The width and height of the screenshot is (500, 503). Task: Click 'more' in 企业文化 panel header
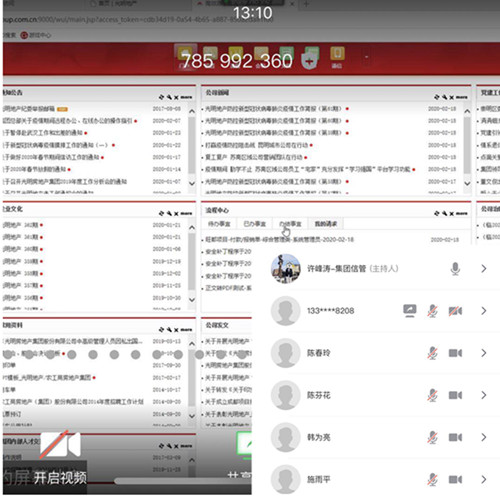[186, 213]
